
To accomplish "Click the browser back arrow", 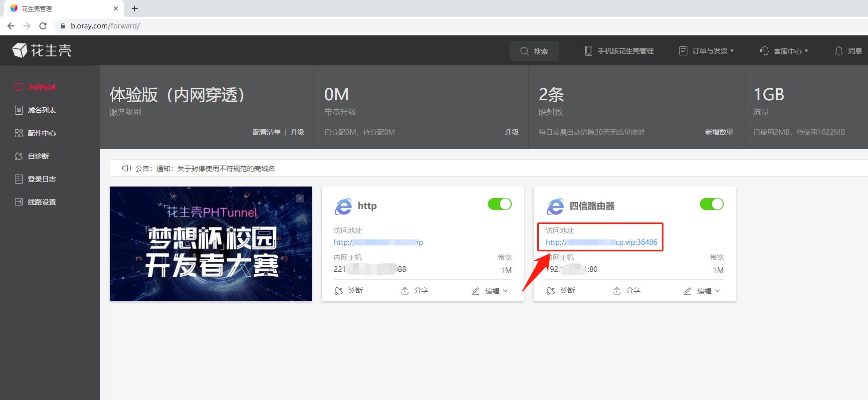I will click(x=11, y=26).
